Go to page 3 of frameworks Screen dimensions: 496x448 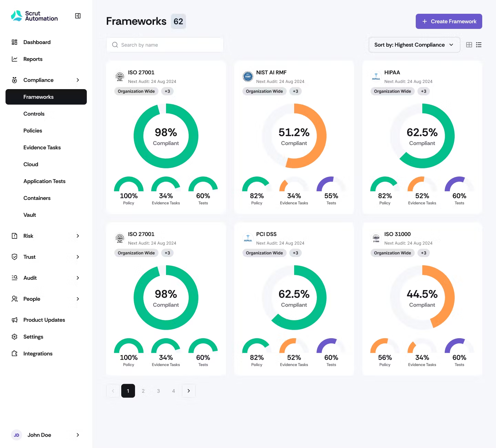(x=158, y=391)
